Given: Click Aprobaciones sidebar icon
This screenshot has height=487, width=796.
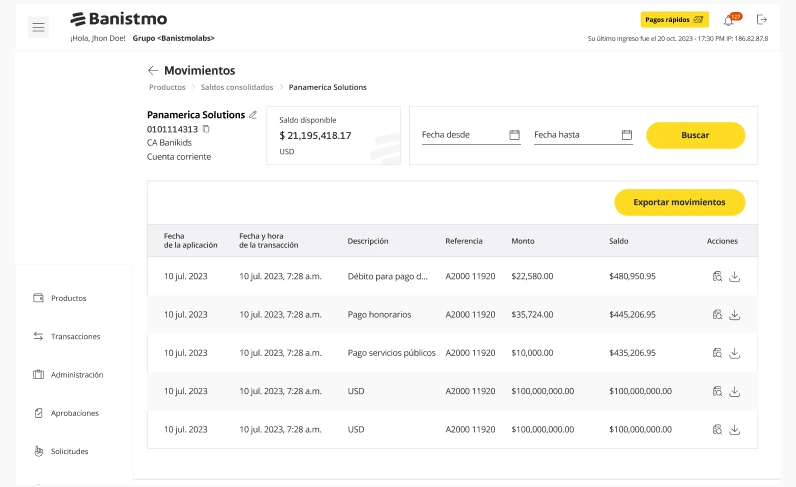Looking at the screenshot, I should coord(38,413).
